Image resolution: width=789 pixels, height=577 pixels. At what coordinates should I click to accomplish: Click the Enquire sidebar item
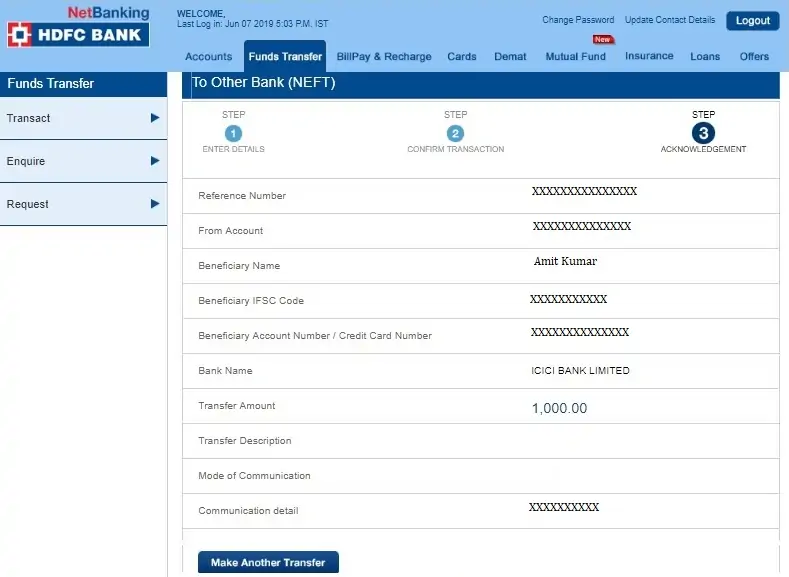(x=84, y=161)
